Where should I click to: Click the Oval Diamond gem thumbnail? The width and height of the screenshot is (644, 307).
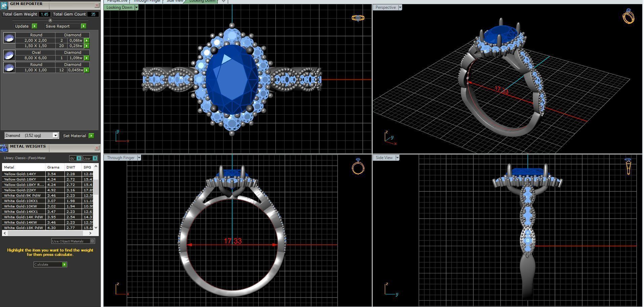pyautogui.click(x=9, y=55)
